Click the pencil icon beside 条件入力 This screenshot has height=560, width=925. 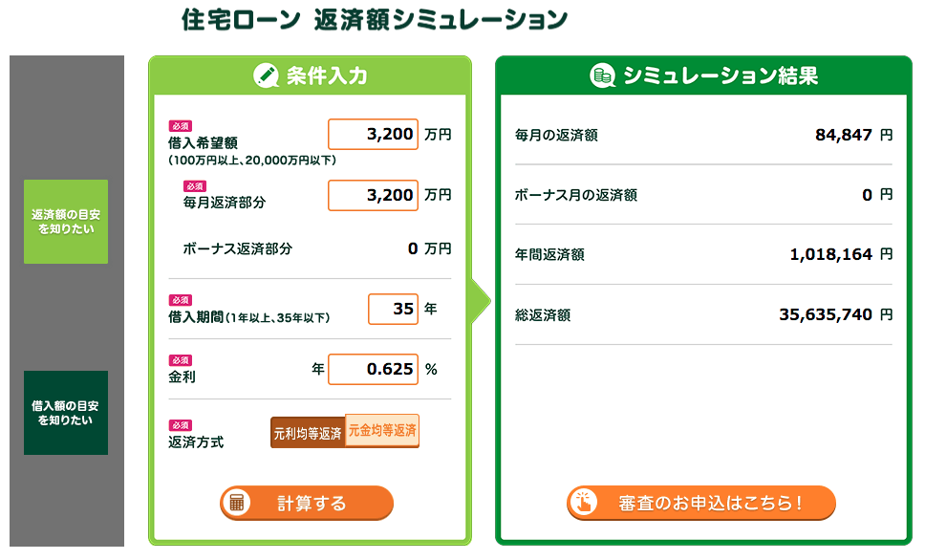click(x=266, y=75)
